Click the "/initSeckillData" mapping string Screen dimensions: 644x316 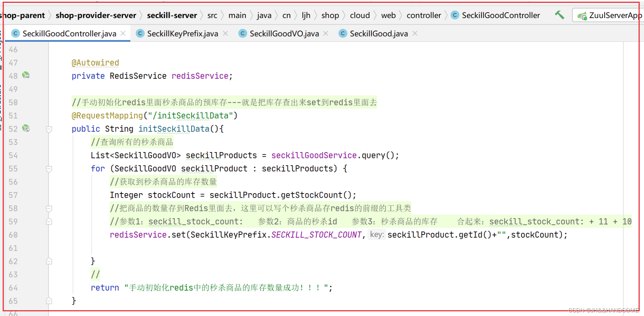tap(190, 116)
